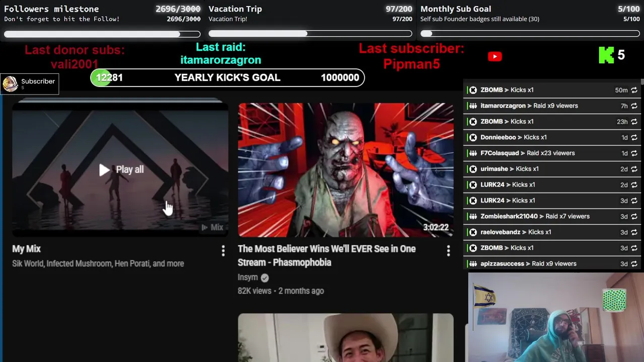Viewport: 644px width, 362px height.
Task: Replay the F7Colasquad raid x23 event
Action: (x=634, y=153)
